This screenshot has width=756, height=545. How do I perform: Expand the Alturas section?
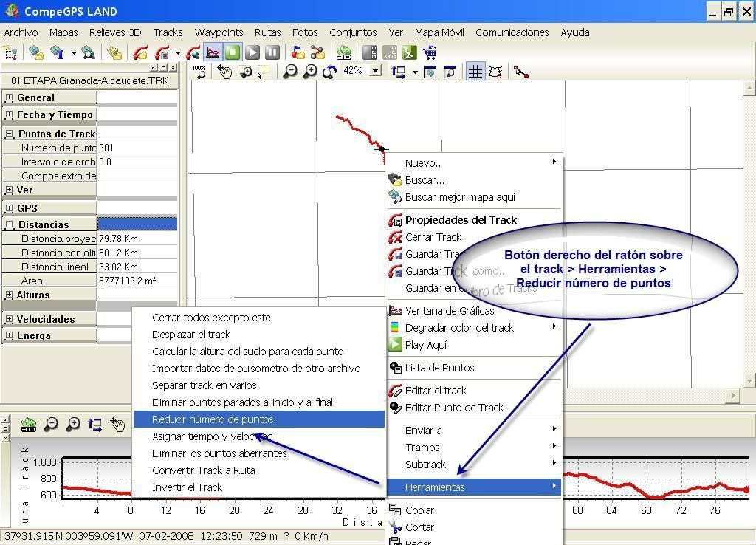(x=9, y=295)
